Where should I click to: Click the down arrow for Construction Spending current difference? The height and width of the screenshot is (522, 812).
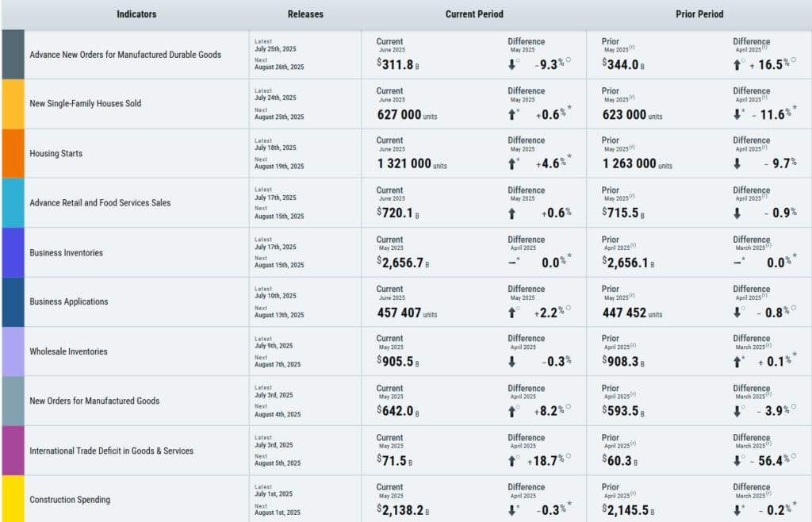[x=511, y=510]
